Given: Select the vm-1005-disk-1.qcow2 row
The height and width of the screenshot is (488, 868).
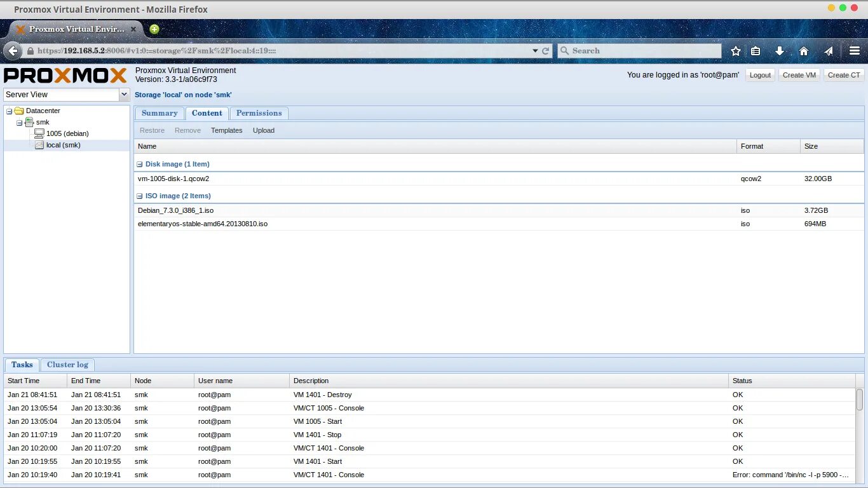Looking at the screenshot, I should tap(499, 179).
